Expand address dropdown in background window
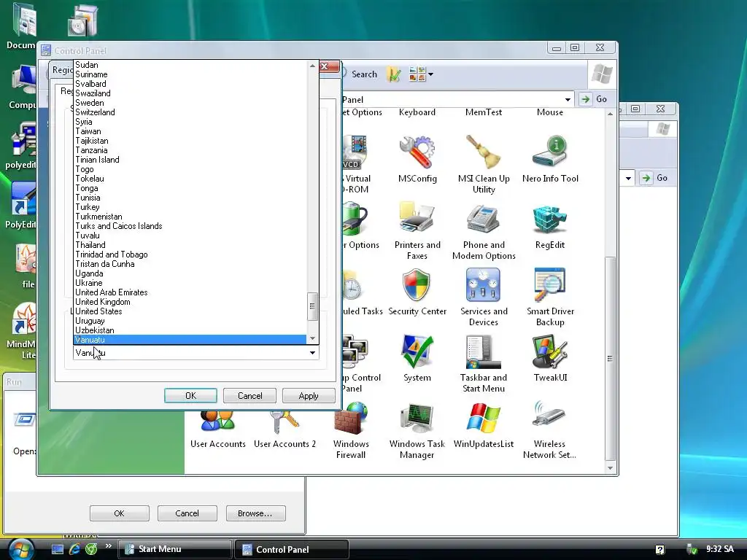The width and height of the screenshot is (747, 560). (x=628, y=179)
